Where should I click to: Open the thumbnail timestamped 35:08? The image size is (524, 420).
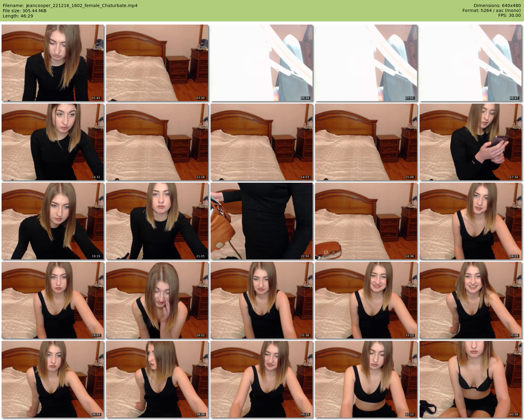471,300
